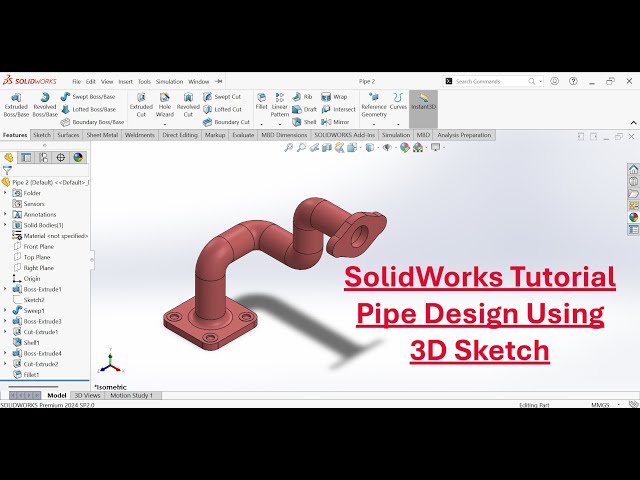Click the feature tree filter icon

click(7, 171)
